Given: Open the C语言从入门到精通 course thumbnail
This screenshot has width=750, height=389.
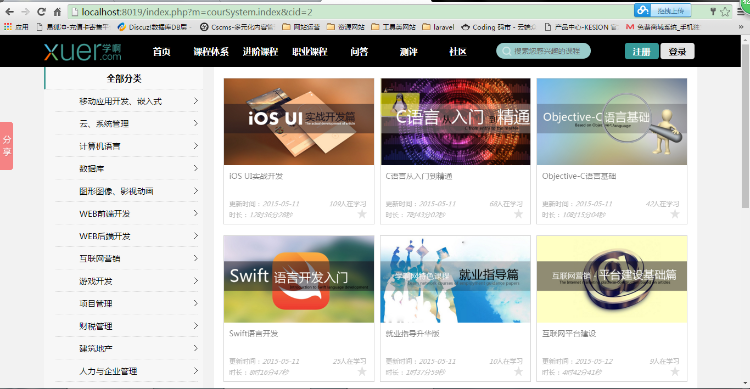Looking at the screenshot, I should 455,122.
